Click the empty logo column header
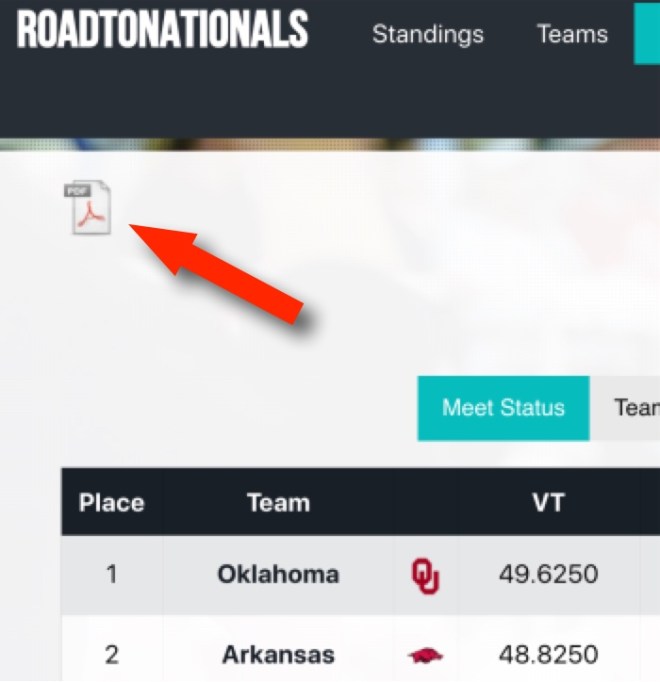Image resolution: width=660 pixels, height=682 pixels. 425,502
